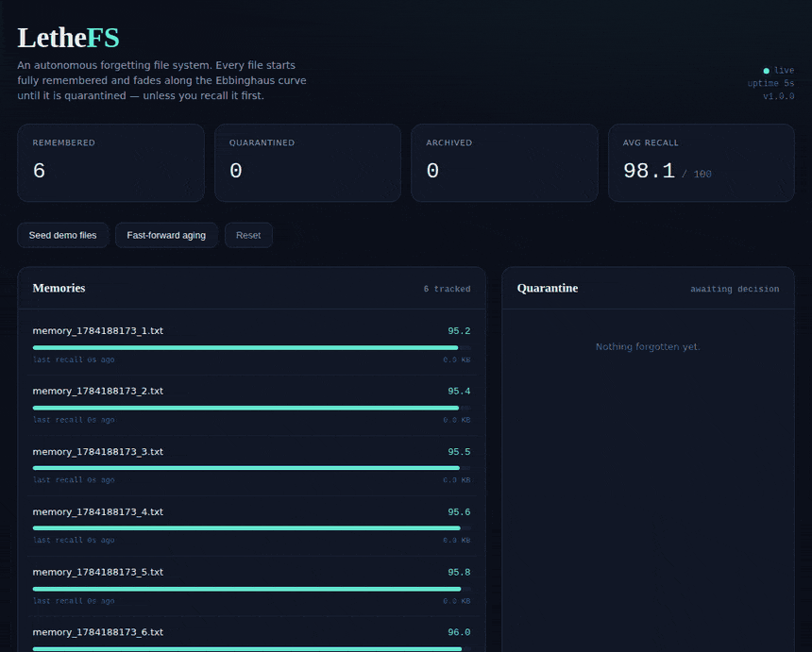Click recall score 96.0
The image size is (812, 652).
pos(459,632)
